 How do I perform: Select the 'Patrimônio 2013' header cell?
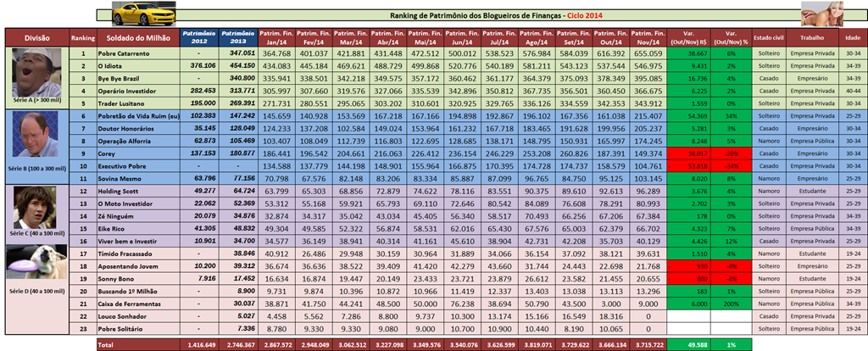pos(238,38)
